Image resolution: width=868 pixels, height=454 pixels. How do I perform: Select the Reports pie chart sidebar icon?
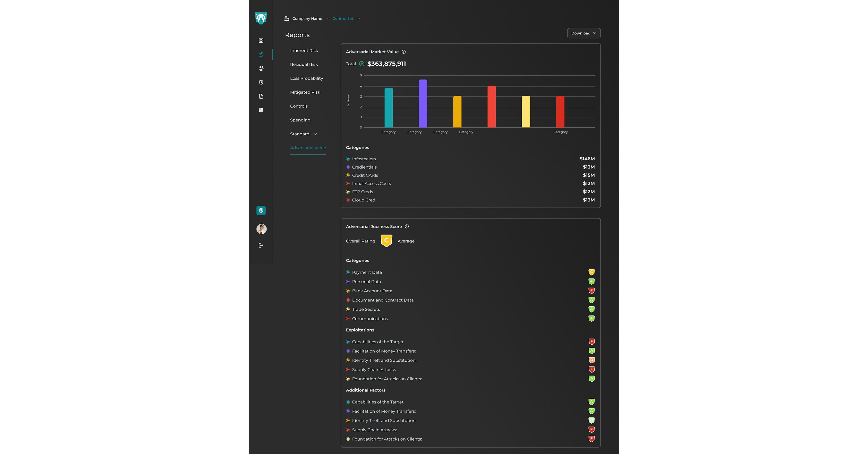click(x=261, y=54)
